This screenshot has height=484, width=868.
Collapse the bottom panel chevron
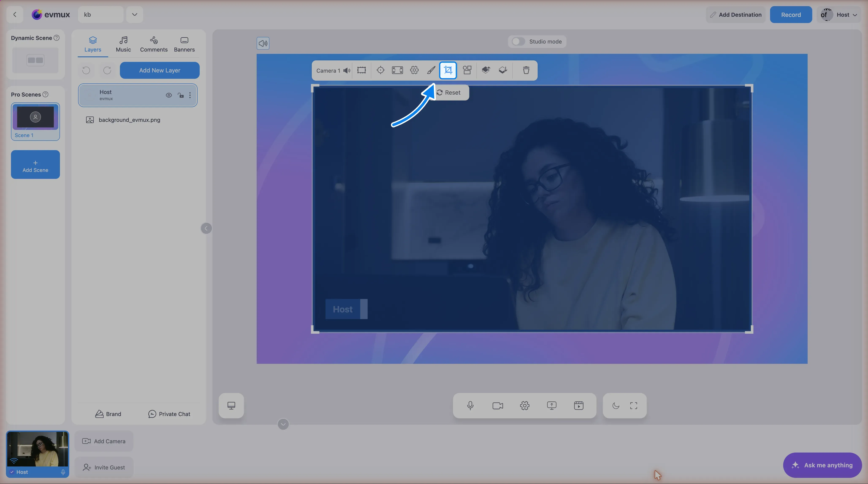click(283, 424)
